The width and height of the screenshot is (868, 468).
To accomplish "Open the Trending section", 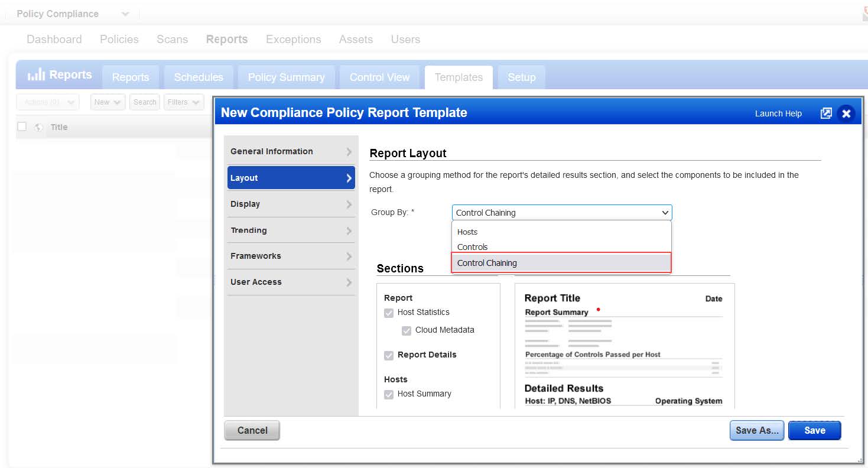I will pyautogui.click(x=291, y=230).
